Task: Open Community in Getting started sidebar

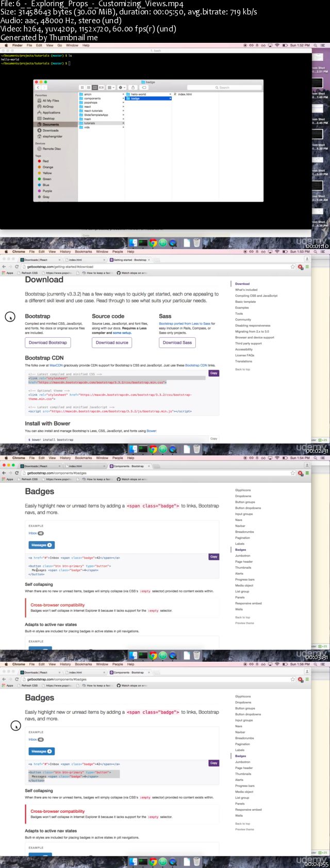Action: tap(243, 320)
